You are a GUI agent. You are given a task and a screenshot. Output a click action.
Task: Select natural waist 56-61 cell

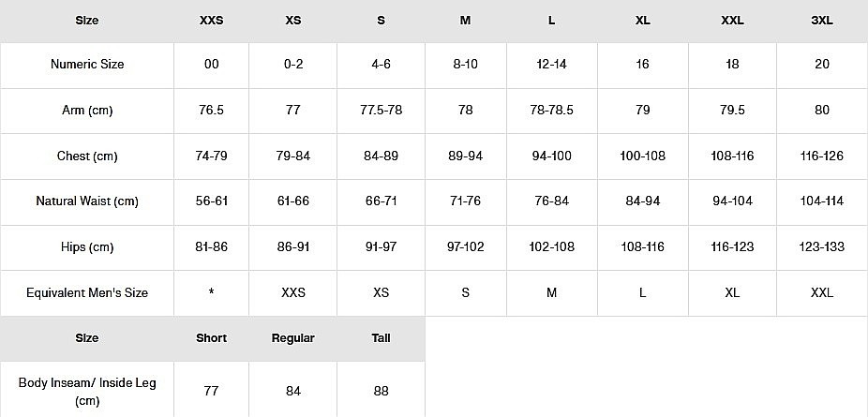[211, 201]
